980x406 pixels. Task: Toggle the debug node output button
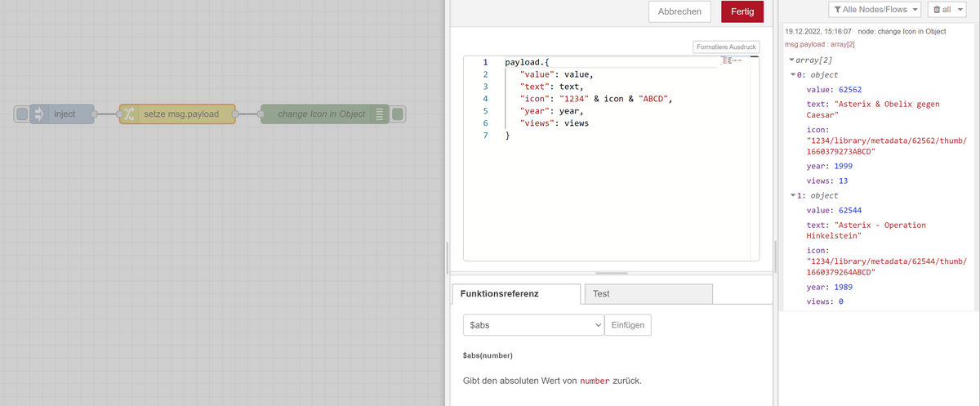(x=398, y=114)
